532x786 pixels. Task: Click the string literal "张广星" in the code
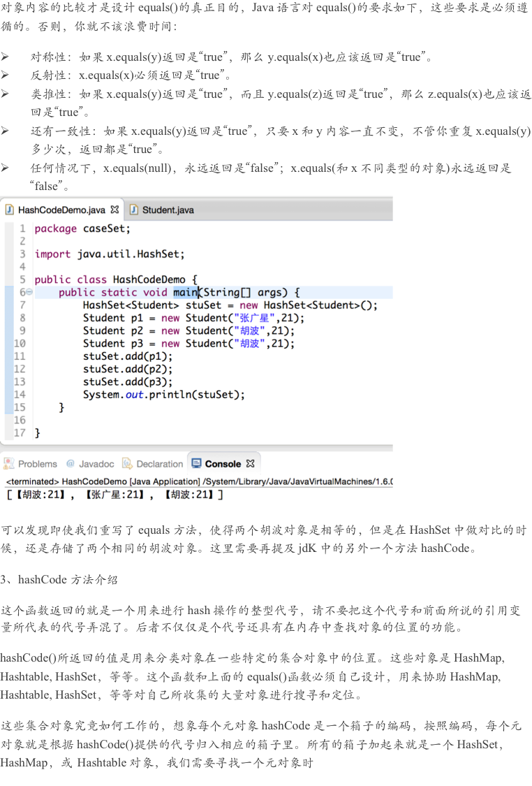coord(254,318)
